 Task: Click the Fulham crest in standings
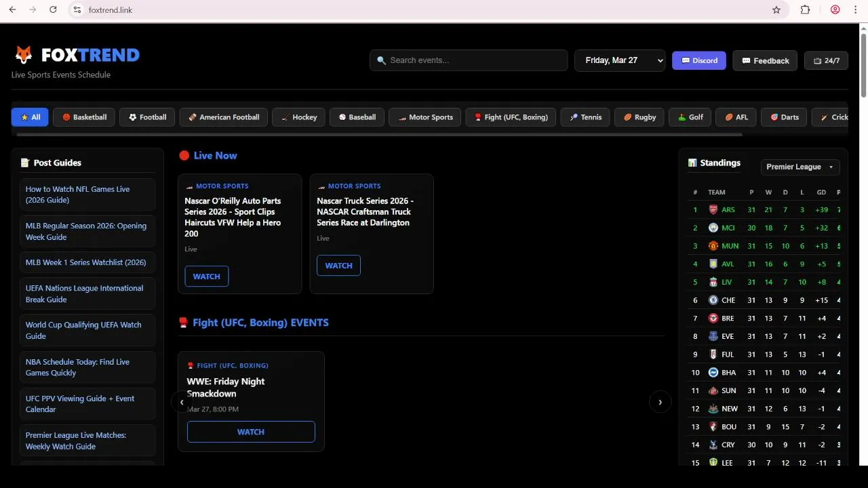coord(713,354)
